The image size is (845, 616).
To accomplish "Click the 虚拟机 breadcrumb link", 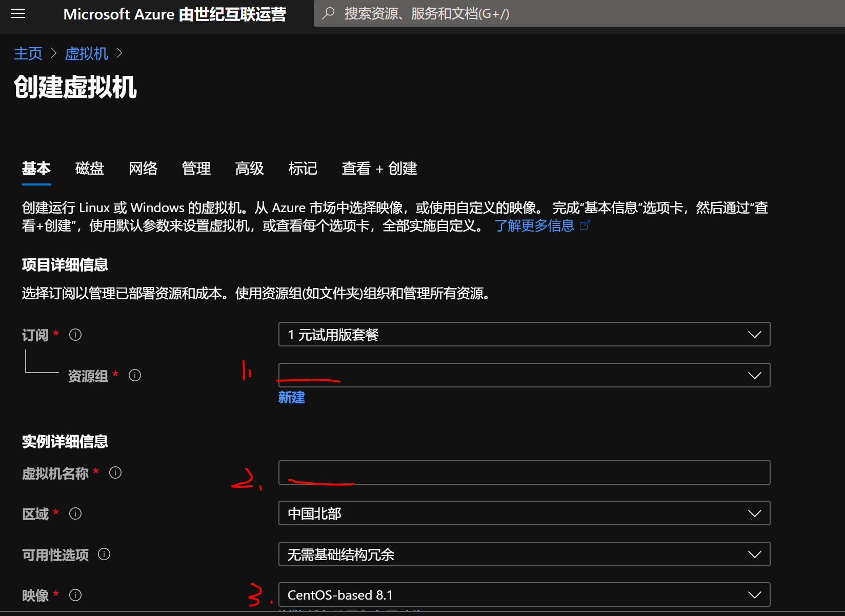I will [87, 53].
